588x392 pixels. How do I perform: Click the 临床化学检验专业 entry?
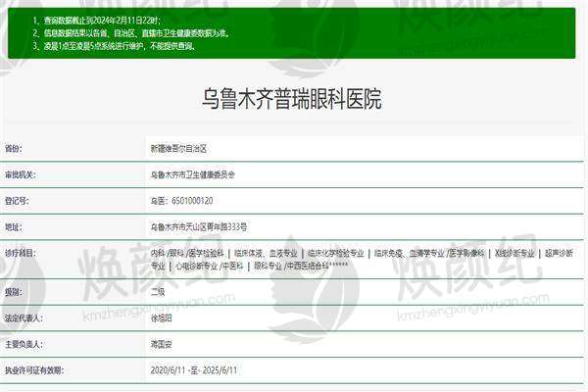pyautogui.click(x=335, y=253)
